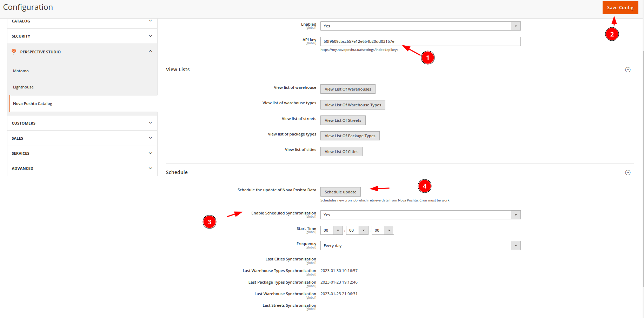The height and width of the screenshot is (318, 644).
Task: Open the Enabled dropdown at top
Action: tap(420, 26)
